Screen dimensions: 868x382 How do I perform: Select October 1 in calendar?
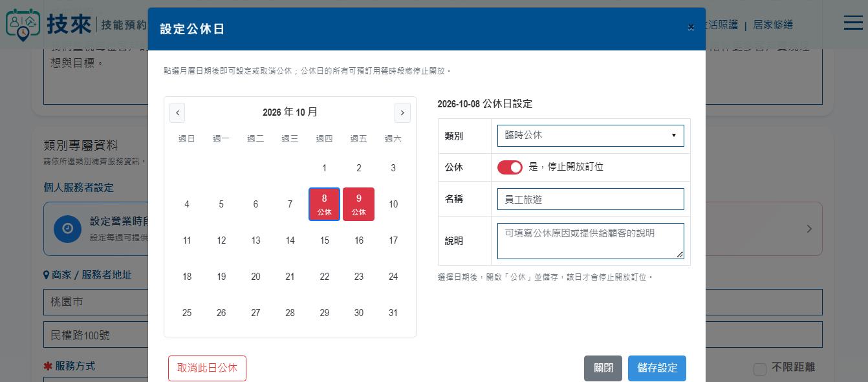[x=325, y=168]
